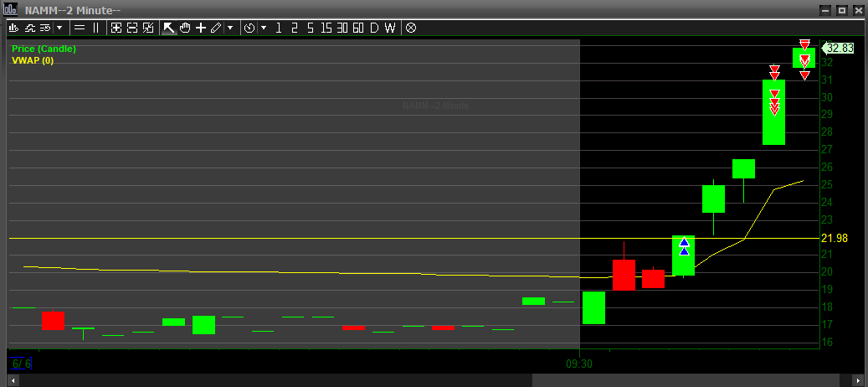Switch to weekly W interval

pos(390,28)
